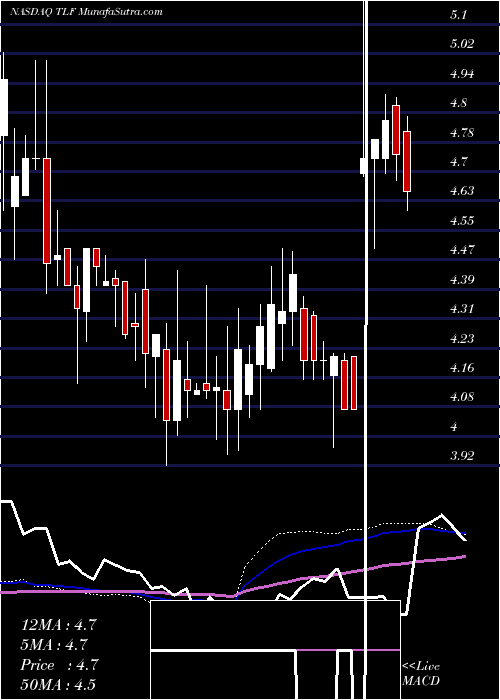
Task: Select the 3.92 price axis label
Action: [x=462, y=456]
